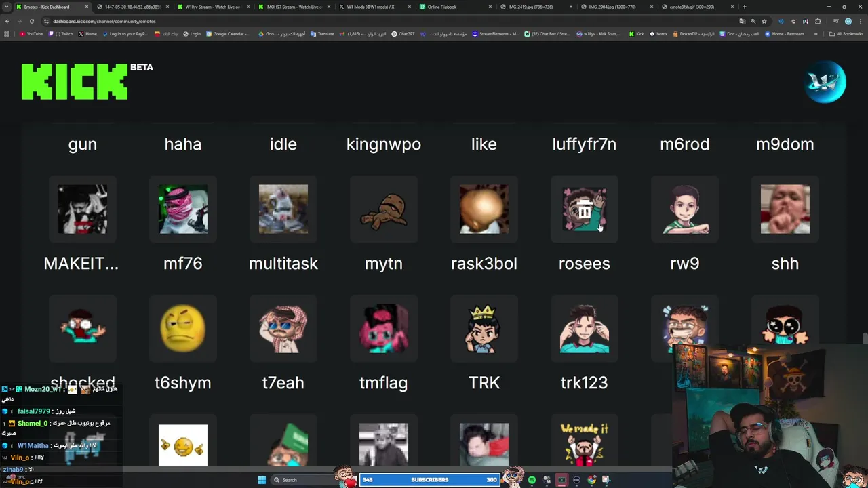Bookmark this page with star icon
The height and width of the screenshot is (488, 868).
(764, 21)
